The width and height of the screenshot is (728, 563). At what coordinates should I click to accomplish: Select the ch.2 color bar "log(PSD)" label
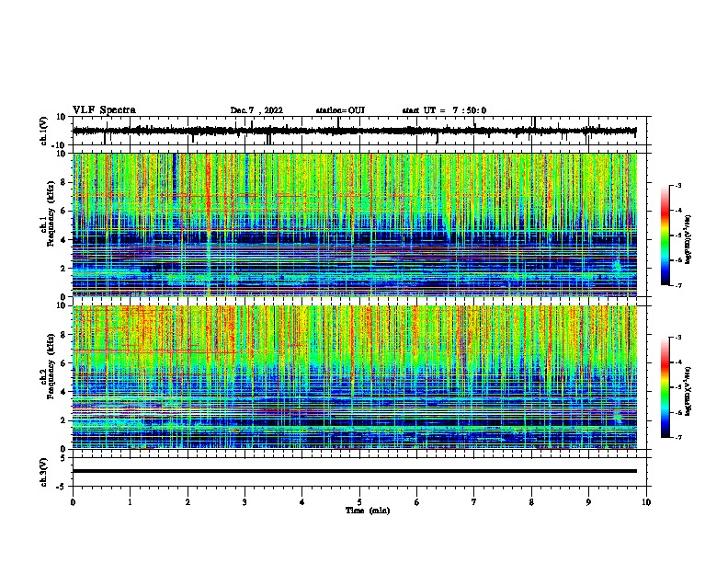coord(688,392)
